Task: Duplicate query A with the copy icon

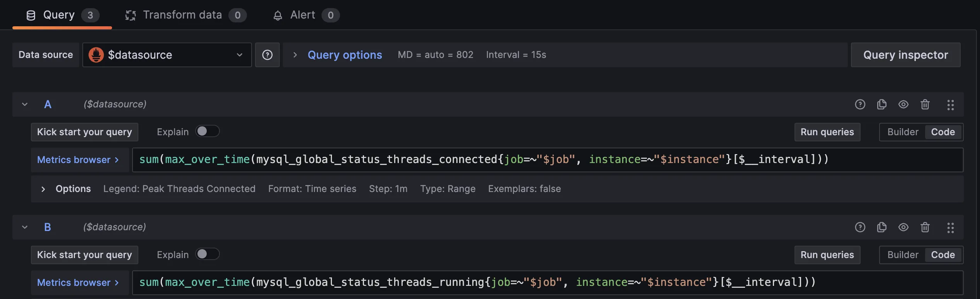Action: coord(881,104)
